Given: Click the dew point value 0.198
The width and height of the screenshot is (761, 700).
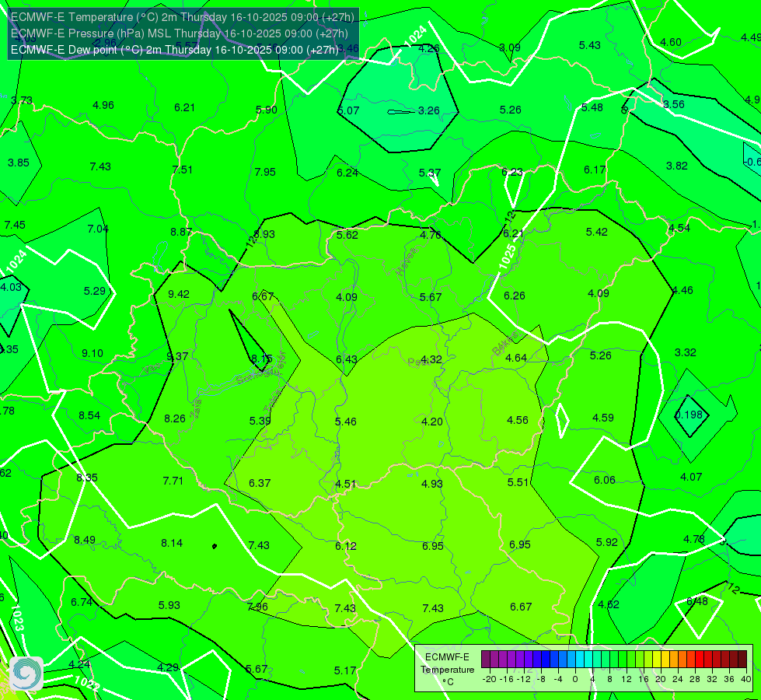Looking at the screenshot, I should point(689,415).
